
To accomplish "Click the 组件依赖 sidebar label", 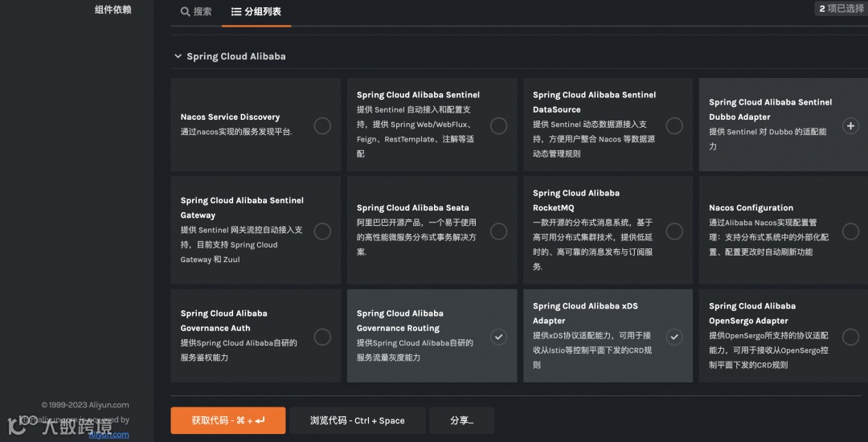I will [113, 10].
